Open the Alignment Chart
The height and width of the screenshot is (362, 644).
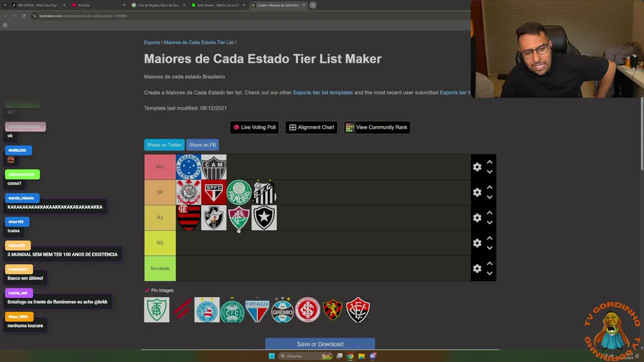[x=311, y=127]
